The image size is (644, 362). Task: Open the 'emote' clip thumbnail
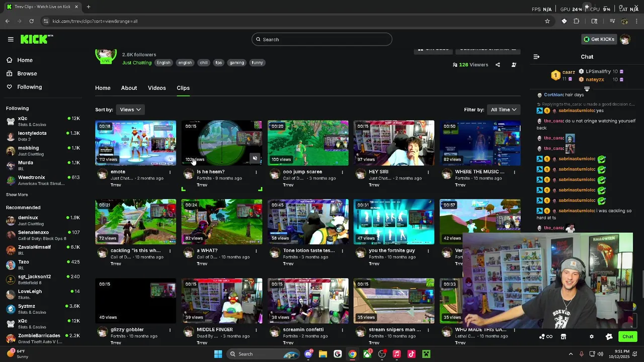point(136,143)
